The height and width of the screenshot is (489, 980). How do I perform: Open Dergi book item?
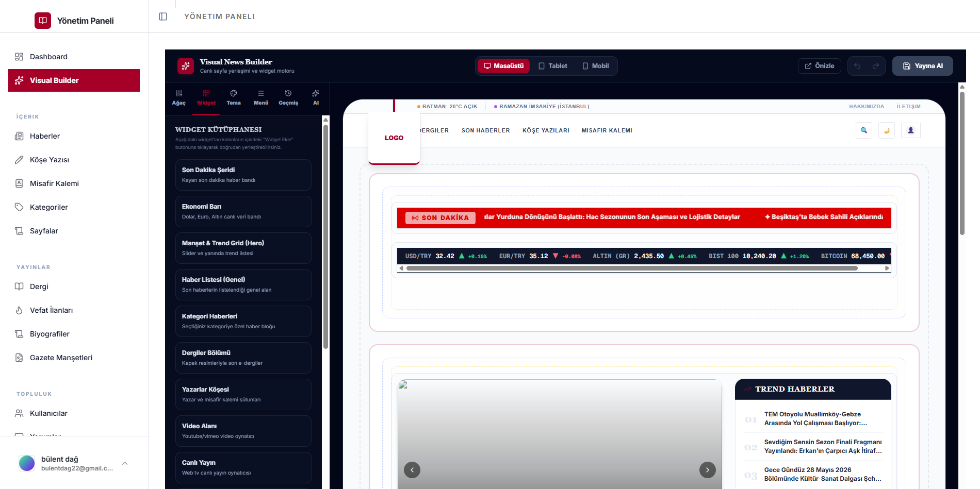(74, 286)
